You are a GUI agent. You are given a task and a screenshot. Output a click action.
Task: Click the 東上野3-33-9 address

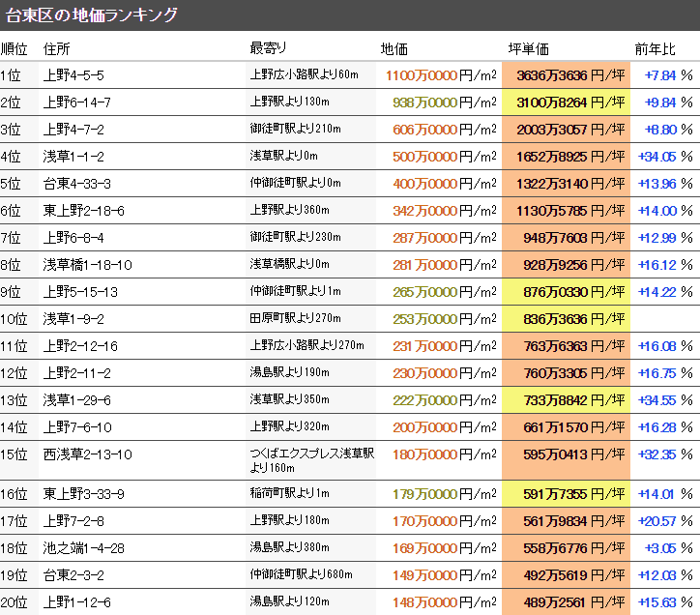point(84,494)
